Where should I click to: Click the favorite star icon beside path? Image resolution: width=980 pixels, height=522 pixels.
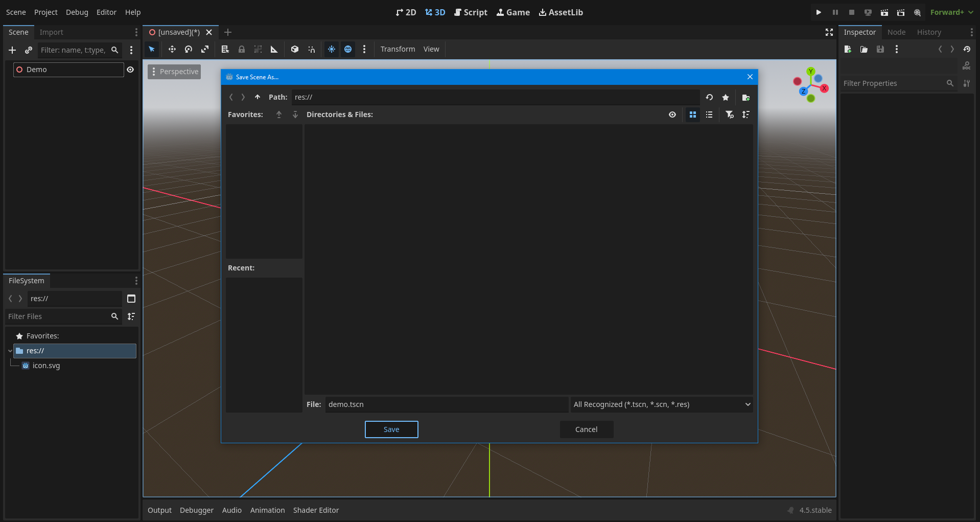pos(725,98)
